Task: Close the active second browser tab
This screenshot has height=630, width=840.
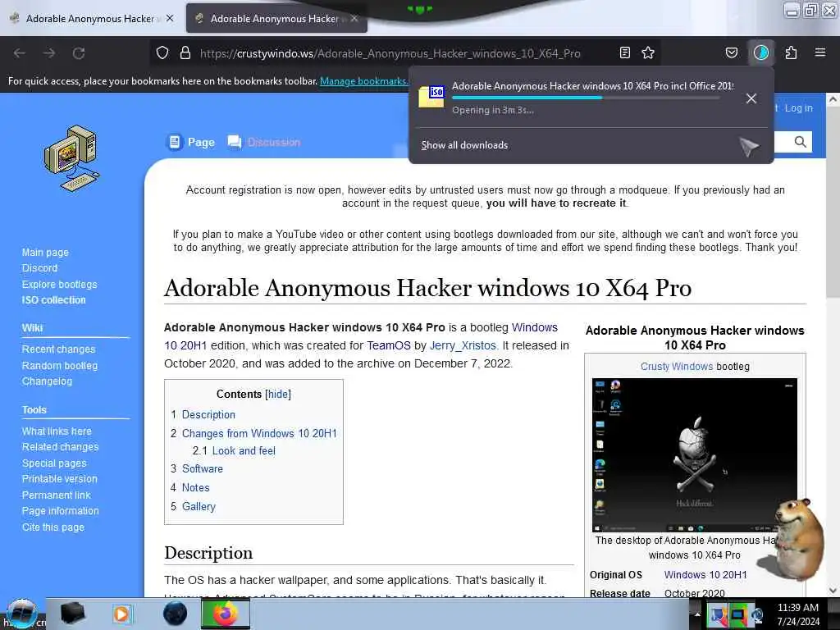Action: [x=354, y=18]
